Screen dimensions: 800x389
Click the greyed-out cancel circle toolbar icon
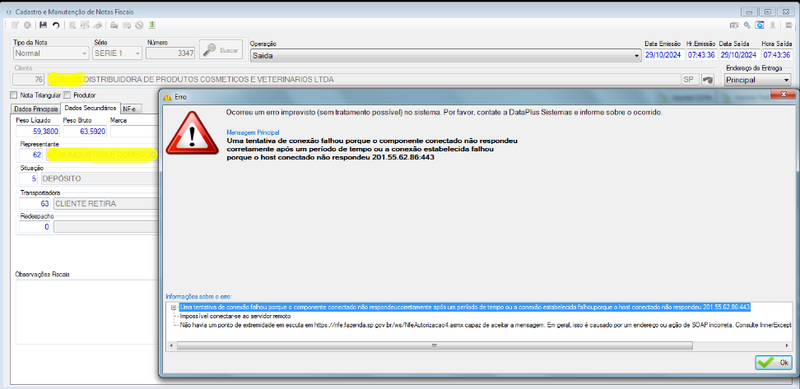tap(27, 25)
